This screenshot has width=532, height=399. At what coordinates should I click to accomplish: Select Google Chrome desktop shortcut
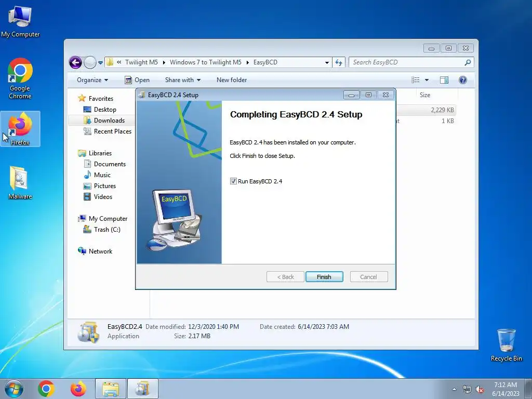coord(20,79)
